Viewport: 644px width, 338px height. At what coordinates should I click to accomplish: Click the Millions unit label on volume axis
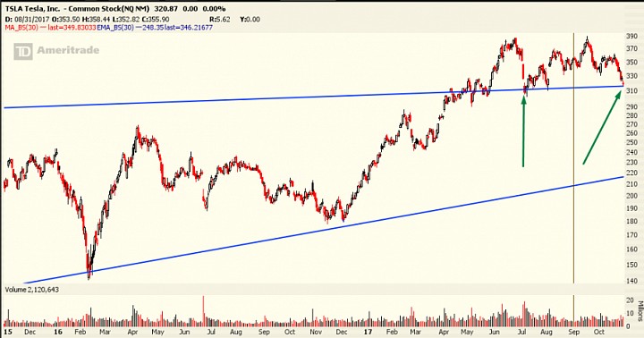[x=640, y=310]
